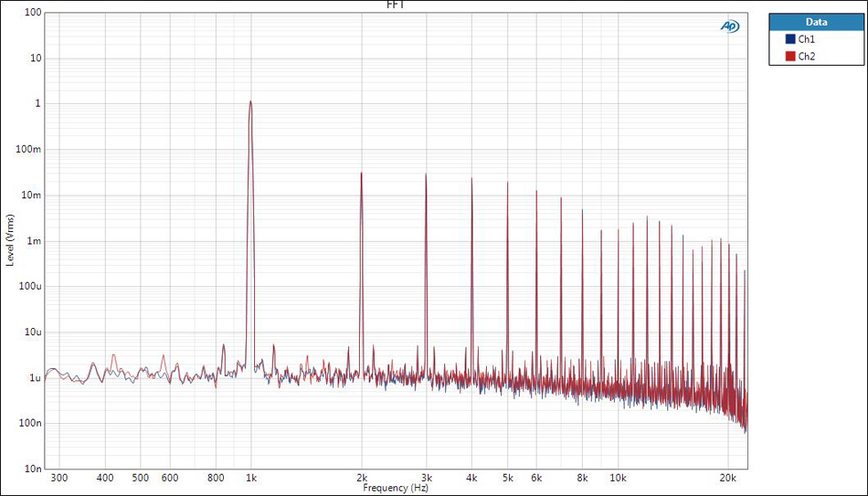This screenshot has height=496, width=868.
Task: Click the 300 tick label on frequency axis
Action: pyautogui.click(x=59, y=478)
